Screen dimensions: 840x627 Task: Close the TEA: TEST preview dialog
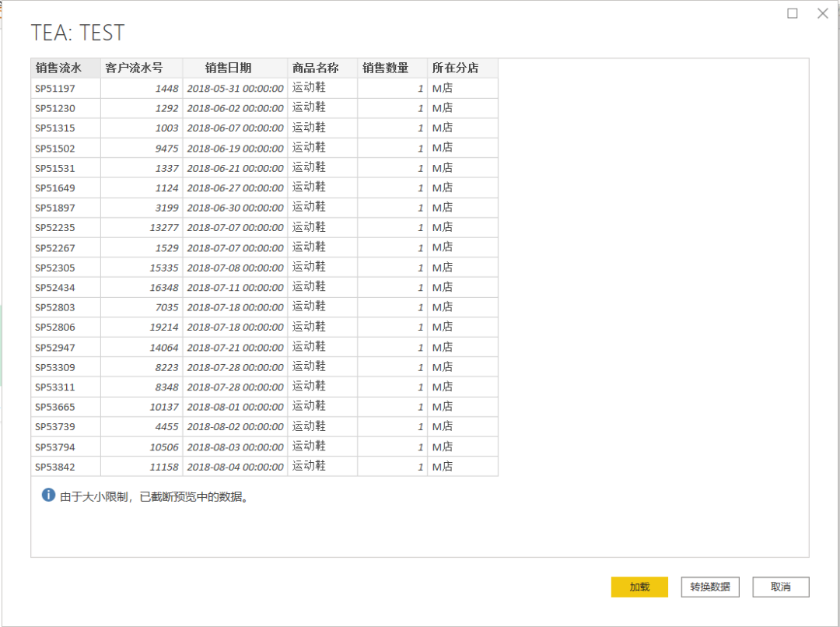pos(823,13)
